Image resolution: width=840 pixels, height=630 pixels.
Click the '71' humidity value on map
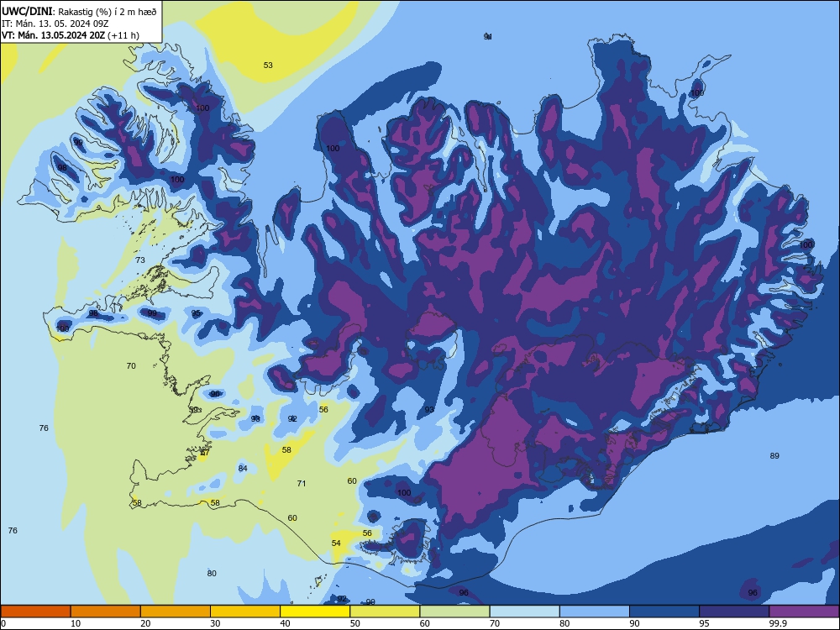302,484
